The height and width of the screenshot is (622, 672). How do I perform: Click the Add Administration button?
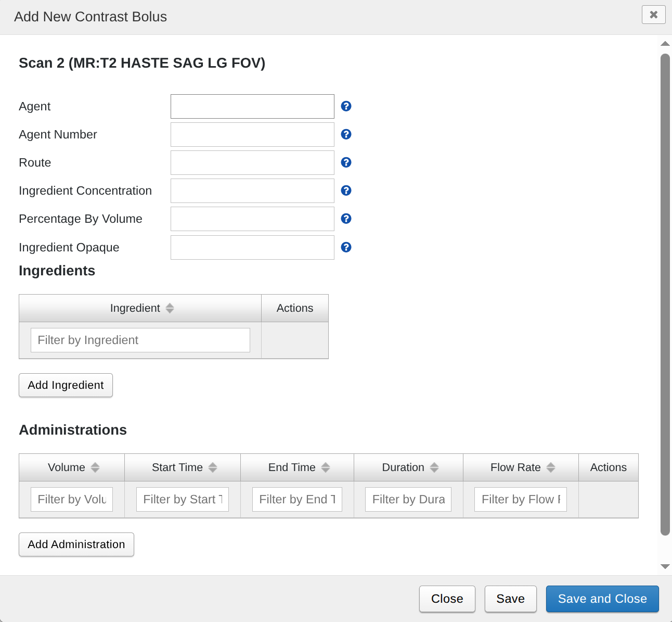76,544
